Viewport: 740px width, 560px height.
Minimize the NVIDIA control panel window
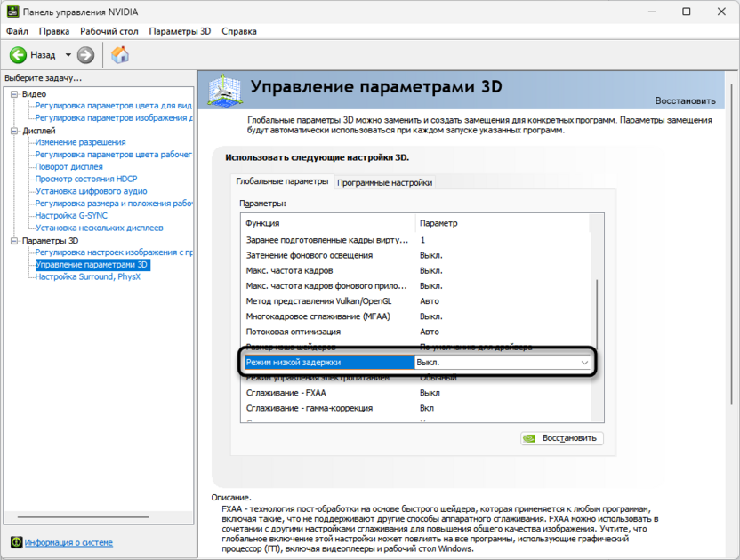click(x=652, y=12)
